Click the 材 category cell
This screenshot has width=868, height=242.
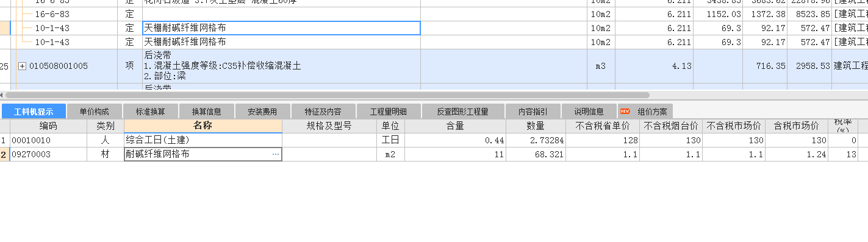coord(106,154)
